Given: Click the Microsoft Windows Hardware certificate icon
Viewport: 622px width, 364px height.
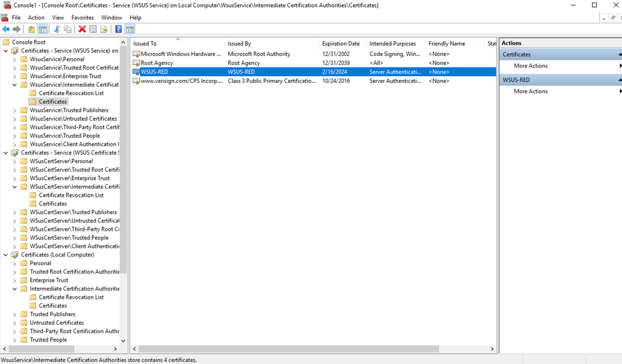Looking at the screenshot, I should click(x=136, y=54).
